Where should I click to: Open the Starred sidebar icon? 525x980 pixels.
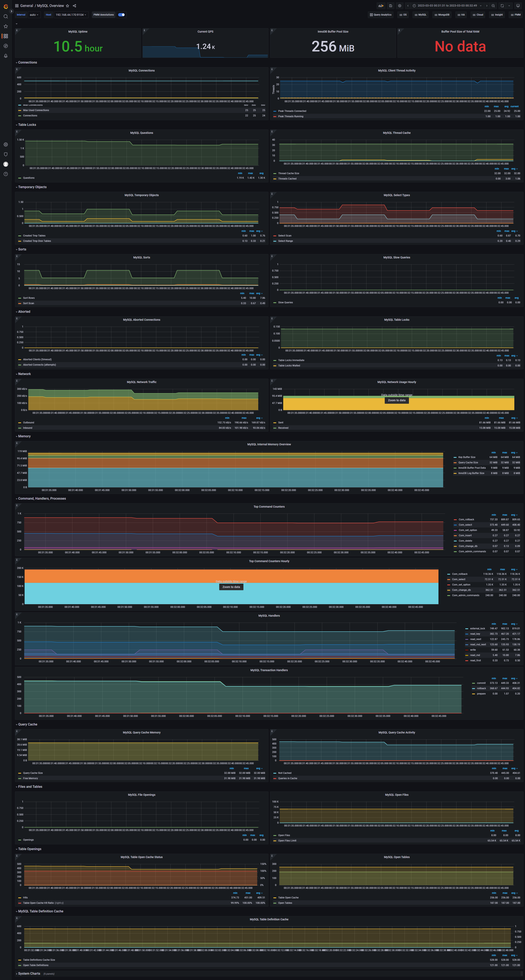click(x=5, y=26)
